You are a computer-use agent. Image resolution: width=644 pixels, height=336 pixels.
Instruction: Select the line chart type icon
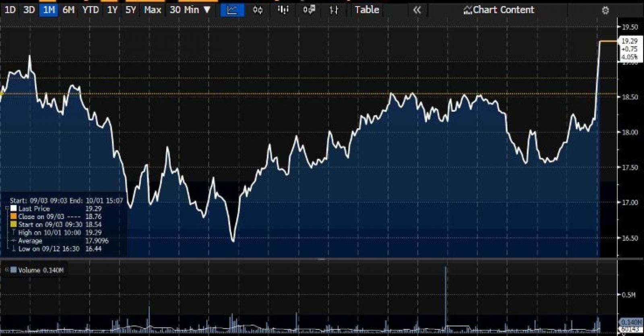point(232,10)
